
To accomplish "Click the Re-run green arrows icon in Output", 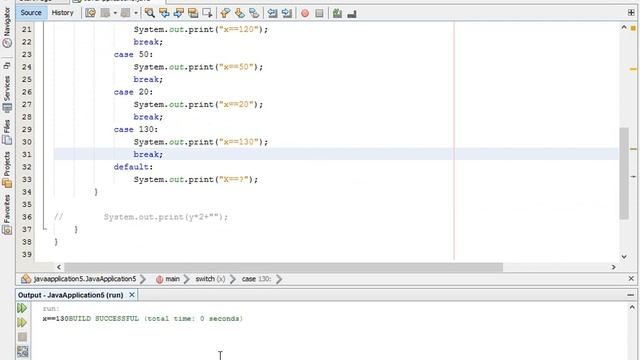I will [x=22, y=308].
